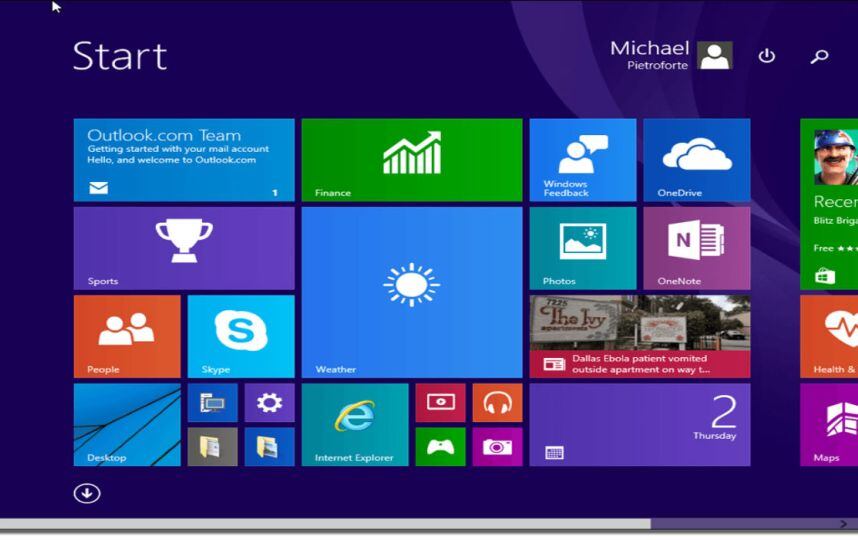
Task: Open Dallas Ebola news story tile
Action: [x=639, y=336]
